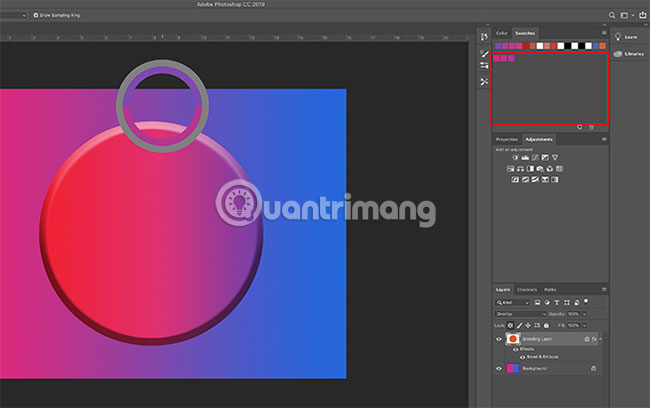The image size is (650, 408).
Task: Open the fx effects icon on Blending Layer
Action: (x=594, y=339)
